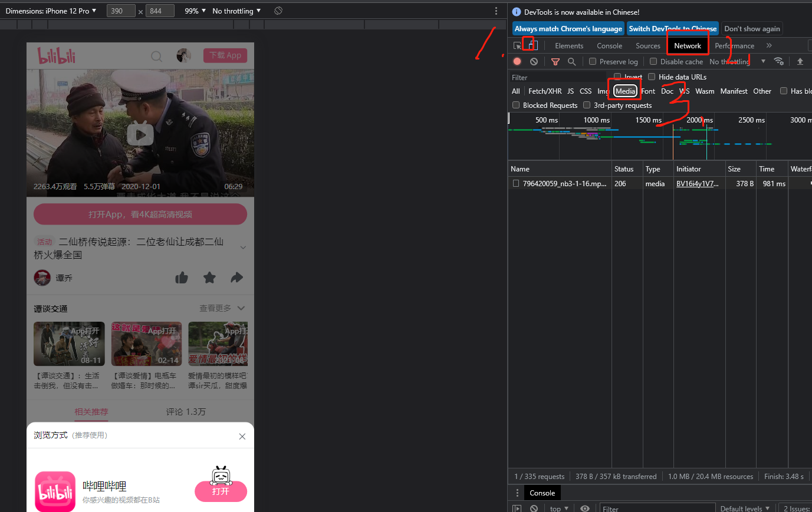812x512 pixels.
Task: Check the Disable cache option
Action: tap(653, 61)
